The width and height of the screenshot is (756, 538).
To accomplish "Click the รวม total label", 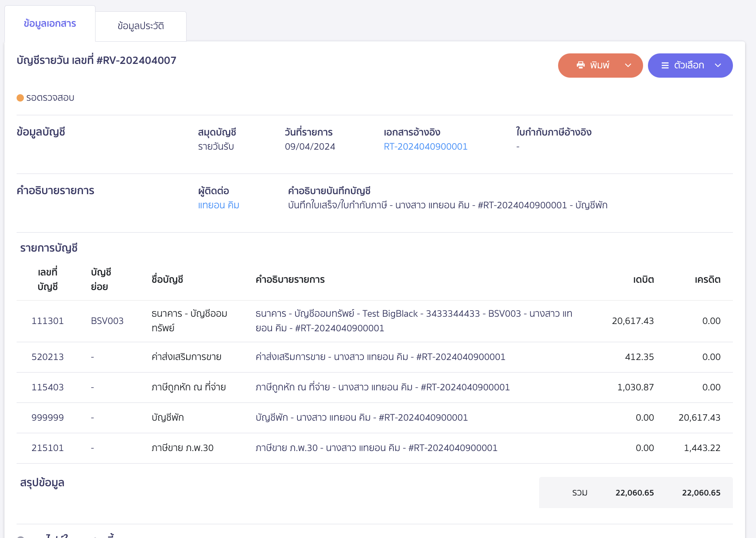I will coord(580,493).
